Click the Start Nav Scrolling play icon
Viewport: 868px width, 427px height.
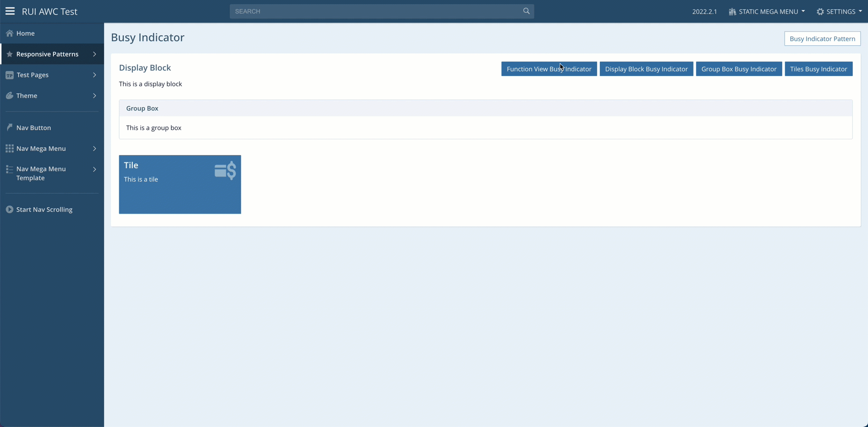pos(9,209)
